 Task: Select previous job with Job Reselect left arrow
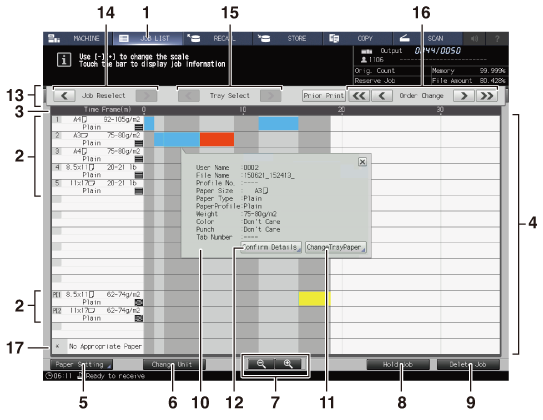[64, 96]
